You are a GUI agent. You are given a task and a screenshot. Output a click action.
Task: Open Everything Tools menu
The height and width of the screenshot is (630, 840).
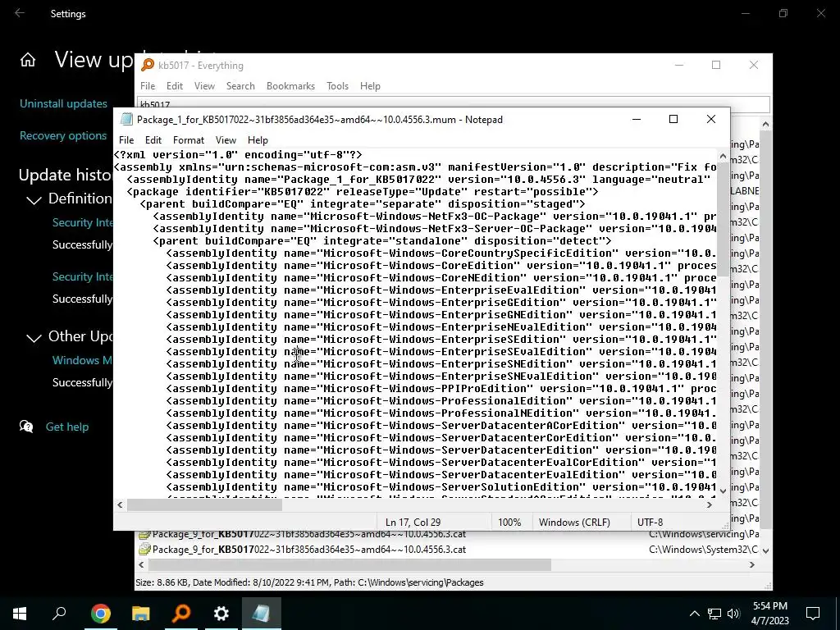pos(337,85)
